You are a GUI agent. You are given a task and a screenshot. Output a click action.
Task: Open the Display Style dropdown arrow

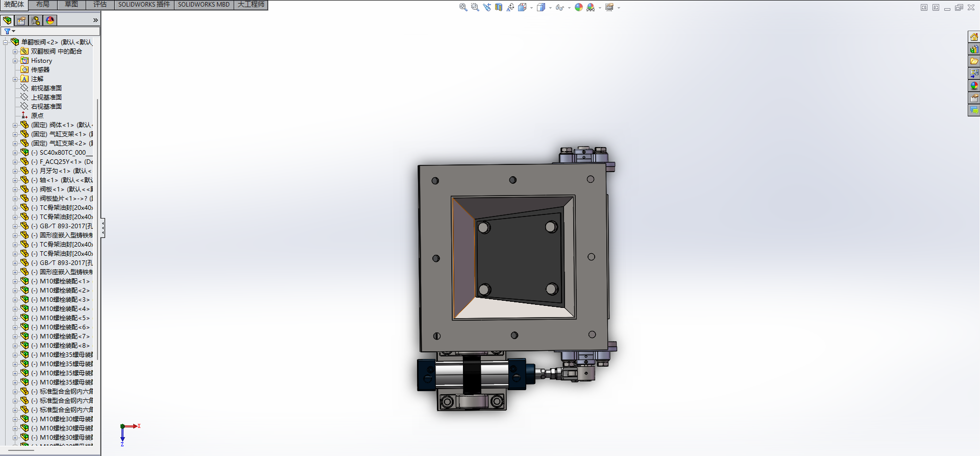tap(550, 8)
